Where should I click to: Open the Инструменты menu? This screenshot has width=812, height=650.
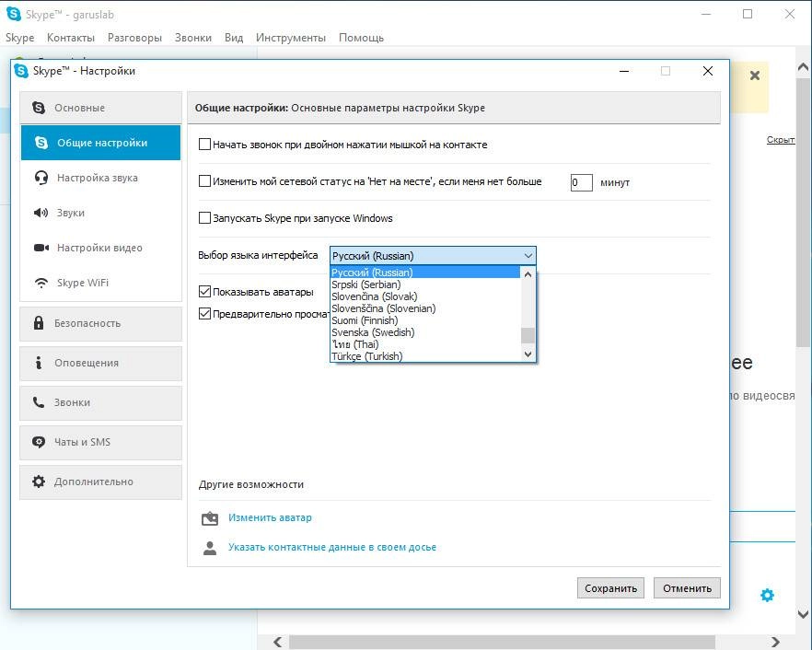pyautogui.click(x=291, y=38)
